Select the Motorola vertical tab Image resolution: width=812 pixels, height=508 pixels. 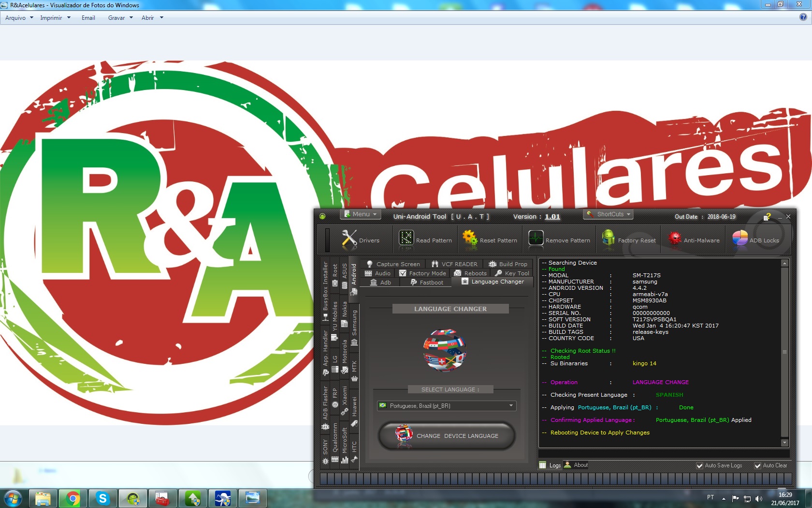tap(344, 357)
